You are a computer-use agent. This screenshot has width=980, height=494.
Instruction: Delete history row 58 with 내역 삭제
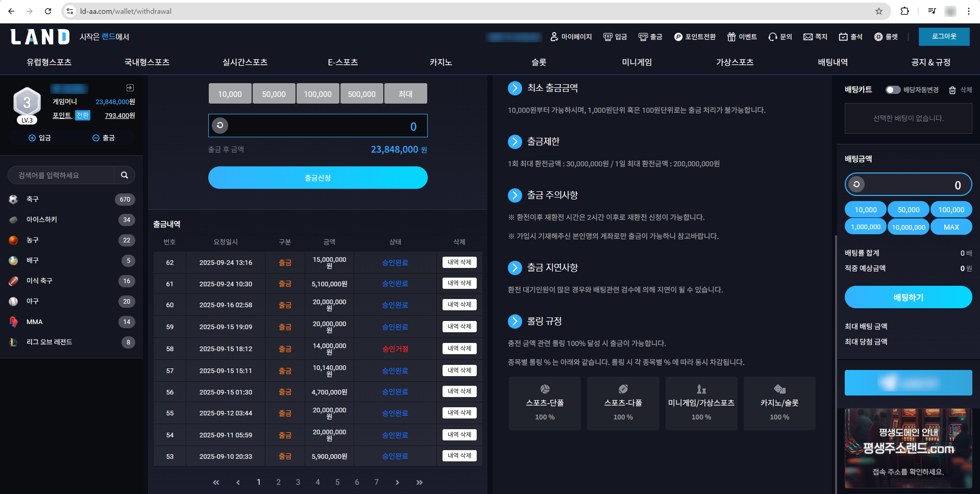[459, 349]
